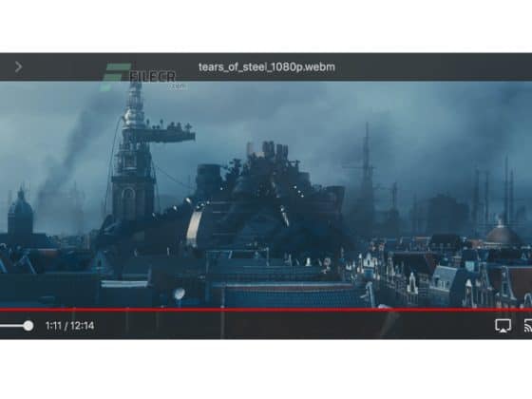Click the Chromecast cast icon
This screenshot has width=532, height=399.
[528, 325]
